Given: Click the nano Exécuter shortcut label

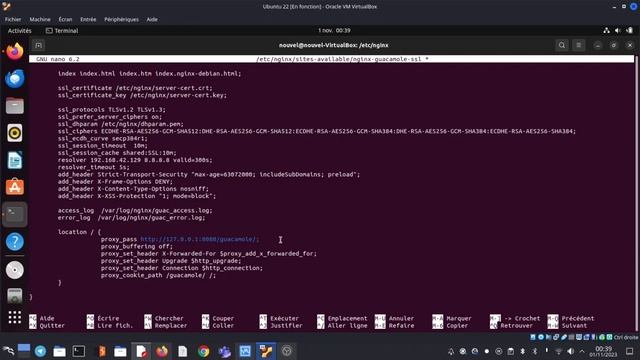Looking at the screenshot, I should pos(284,318).
